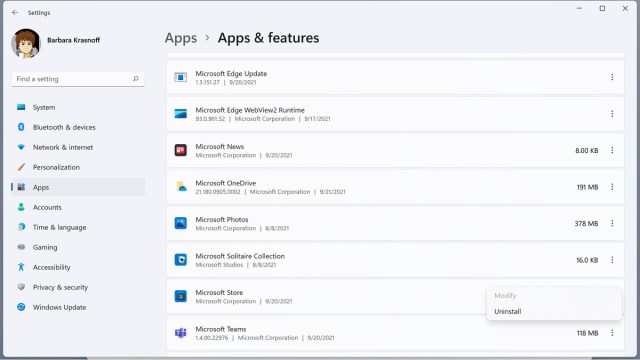Click the Microsoft Store name text
The width and height of the screenshot is (640, 360).
click(219, 293)
